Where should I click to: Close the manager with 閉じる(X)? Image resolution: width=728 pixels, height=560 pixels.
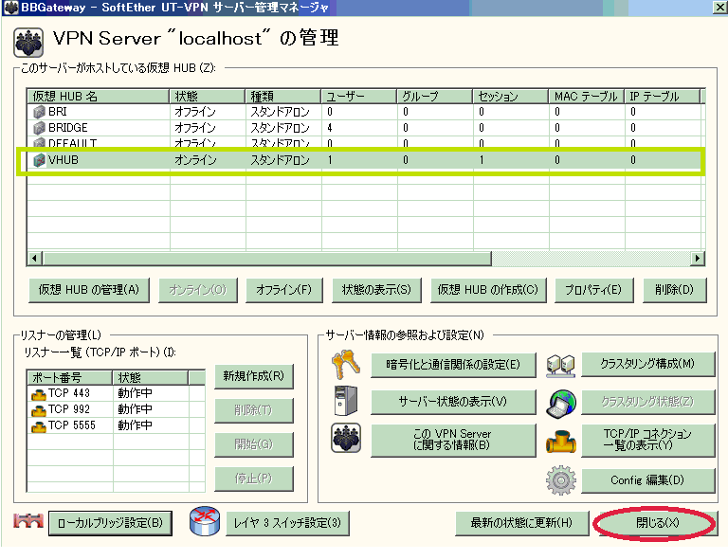click(x=657, y=523)
